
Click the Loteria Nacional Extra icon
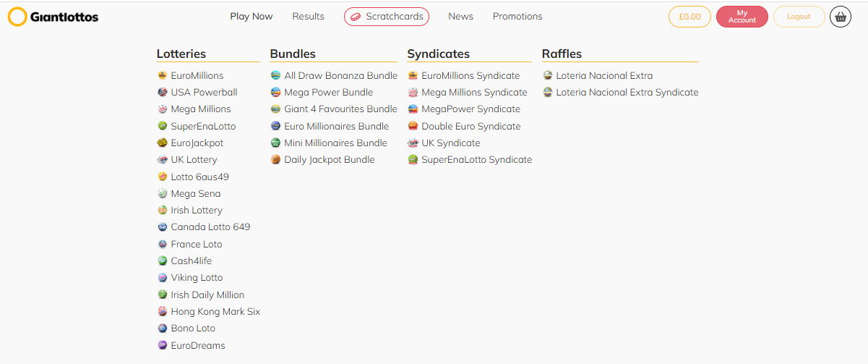[x=548, y=75]
